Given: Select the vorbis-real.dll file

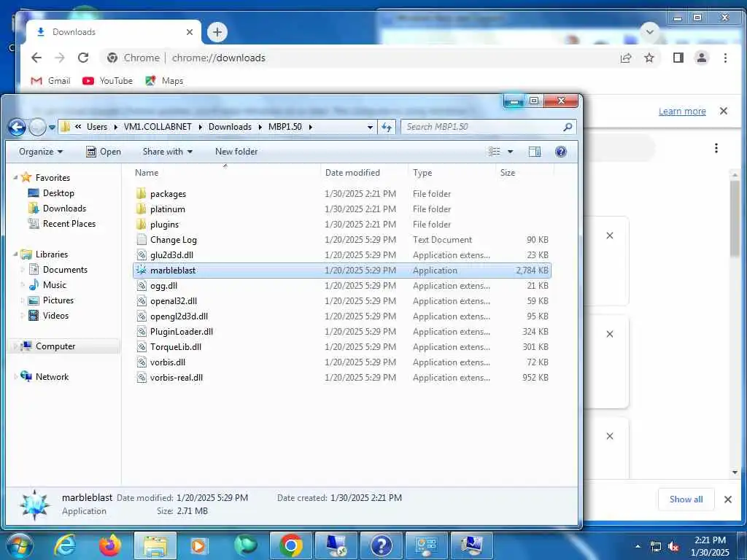Looking at the screenshot, I should point(342,378).
